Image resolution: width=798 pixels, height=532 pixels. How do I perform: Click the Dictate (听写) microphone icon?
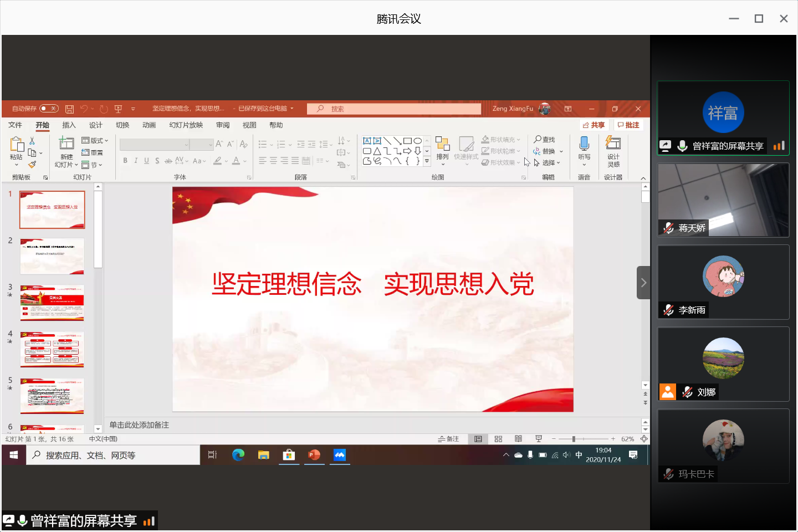584,144
